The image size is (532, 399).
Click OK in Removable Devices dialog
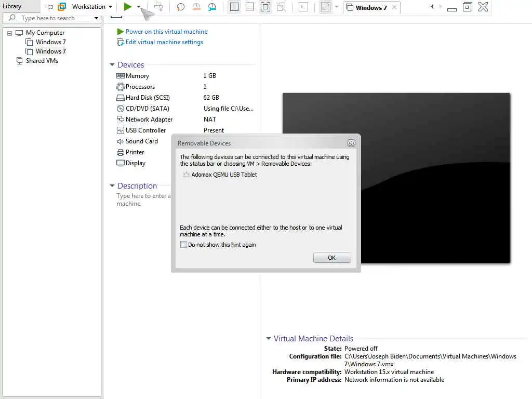coord(332,258)
